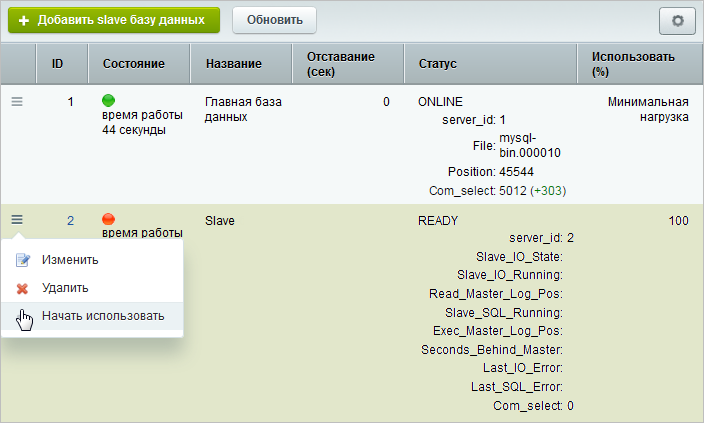Viewport: 704px width, 423px height.
Task: Sort by the Название column header
Action: (233, 64)
